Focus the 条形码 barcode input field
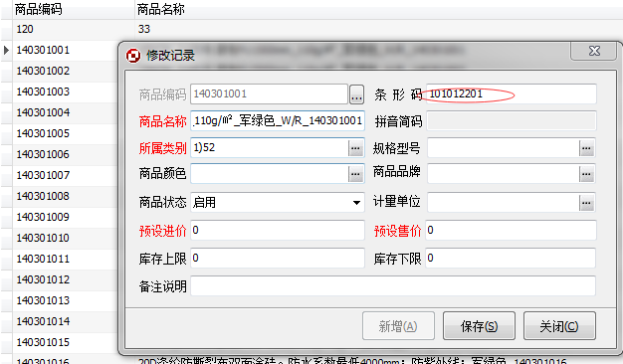 (x=511, y=94)
